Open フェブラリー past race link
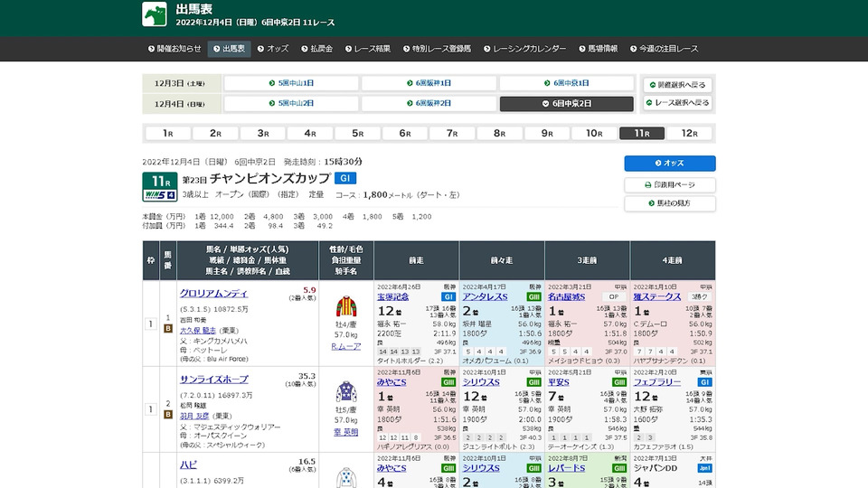This screenshot has width=868, height=488. pyautogui.click(x=657, y=382)
